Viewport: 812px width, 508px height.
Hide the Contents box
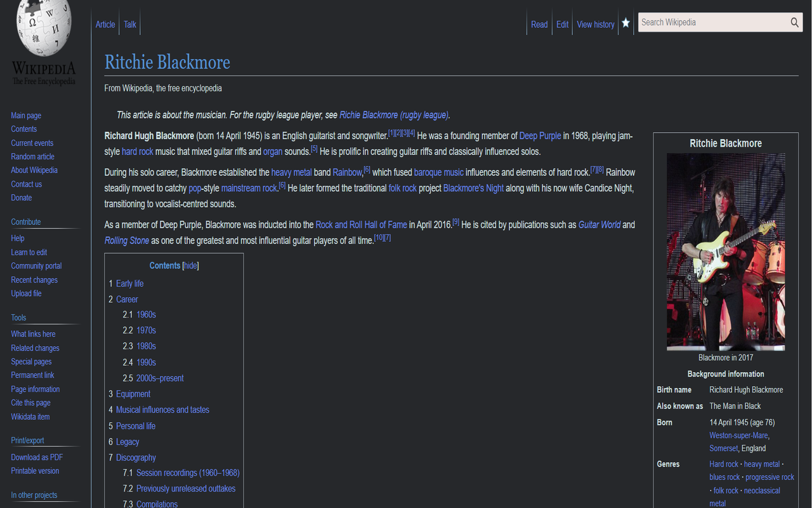190,265
